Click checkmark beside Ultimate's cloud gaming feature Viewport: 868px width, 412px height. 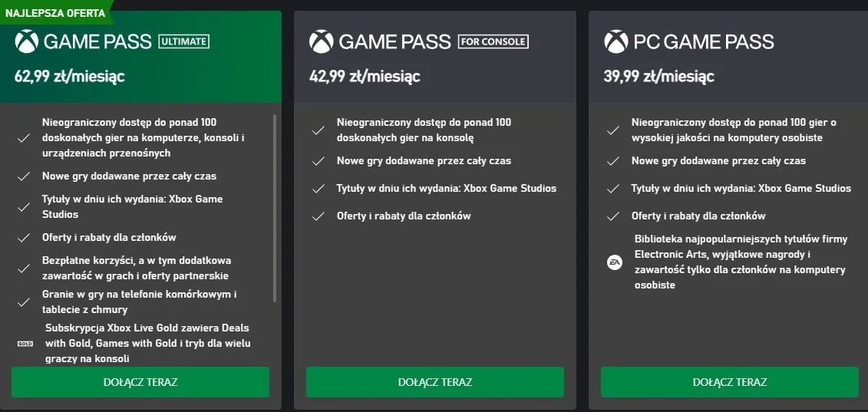(x=24, y=302)
